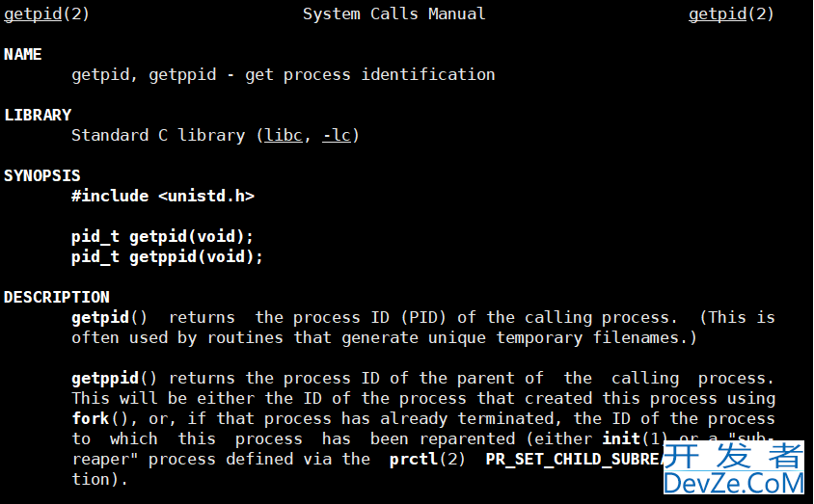Click bold getppid() in the description
This screenshot has height=504, width=814.
(x=114, y=379)
